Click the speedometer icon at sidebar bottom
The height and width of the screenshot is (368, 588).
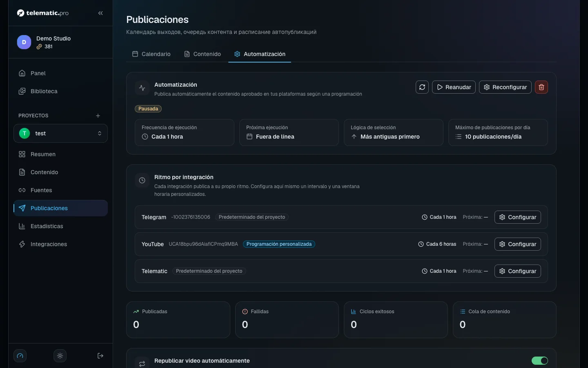(x=20, y=356)
